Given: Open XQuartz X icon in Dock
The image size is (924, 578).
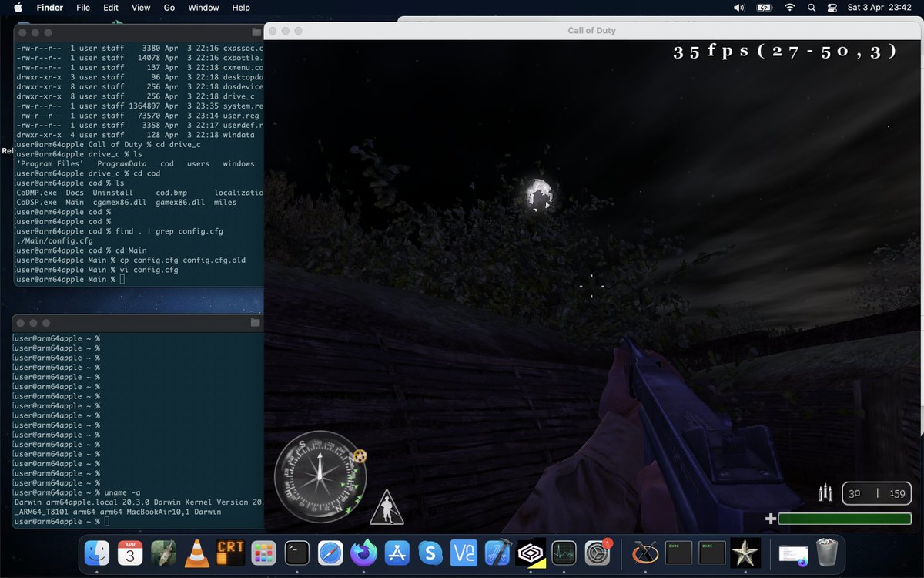Looking at the screenshot, I should pyautogui.click(x=645, y=552).
